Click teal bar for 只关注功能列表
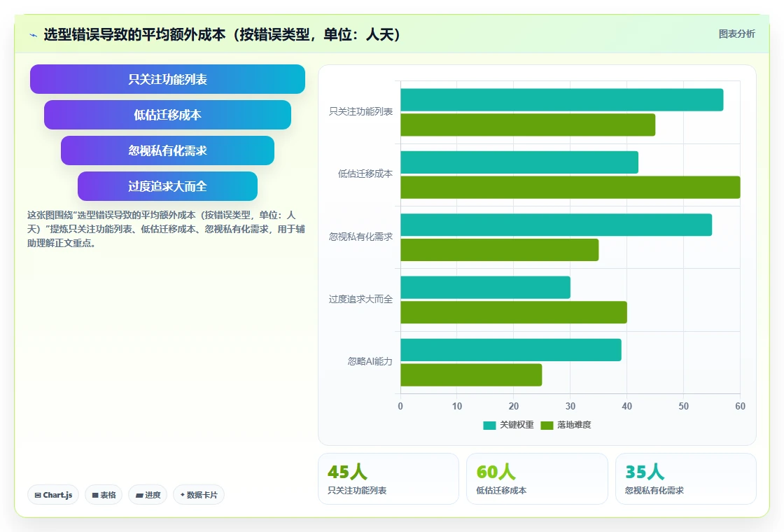 (562, 100)
